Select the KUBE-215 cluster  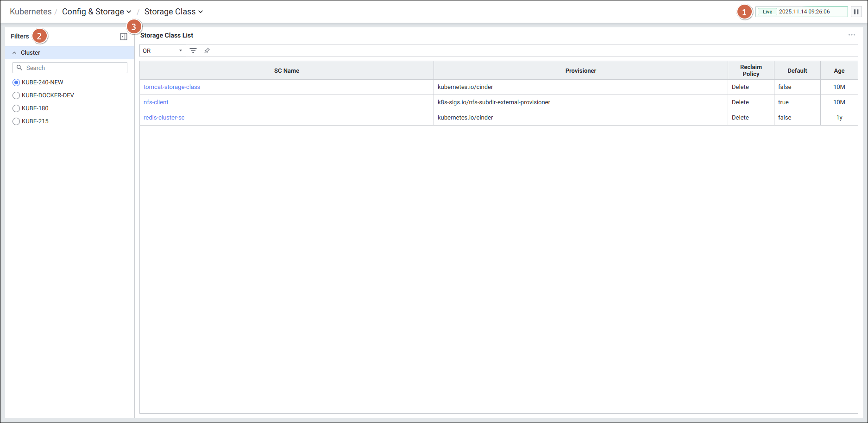click(16, 121)
